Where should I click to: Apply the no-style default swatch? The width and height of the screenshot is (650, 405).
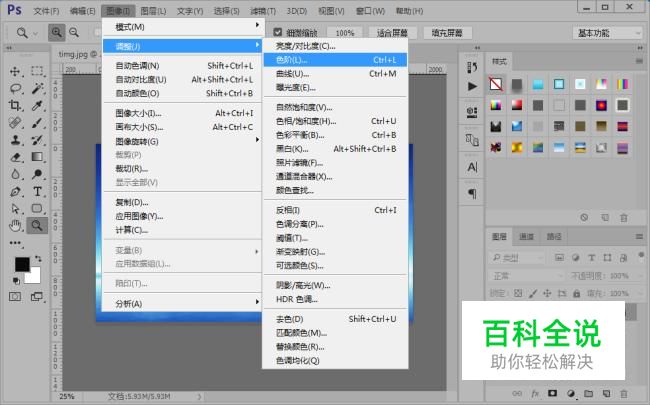tap(496, 84)
